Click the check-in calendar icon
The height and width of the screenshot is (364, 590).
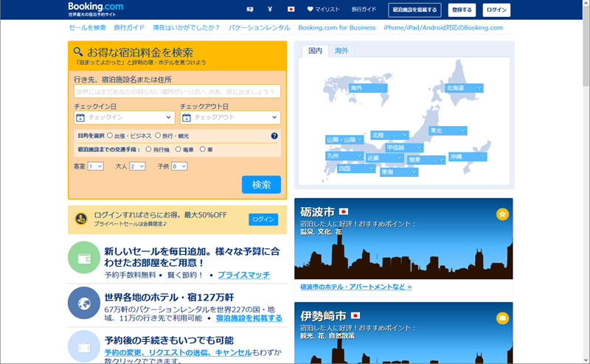coord(80,118)
